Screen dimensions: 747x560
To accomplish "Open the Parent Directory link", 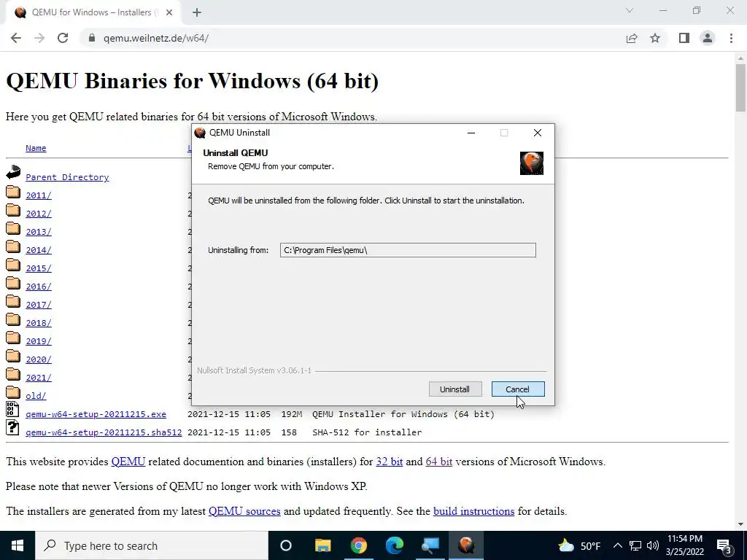I will click(x=67, y=177).
